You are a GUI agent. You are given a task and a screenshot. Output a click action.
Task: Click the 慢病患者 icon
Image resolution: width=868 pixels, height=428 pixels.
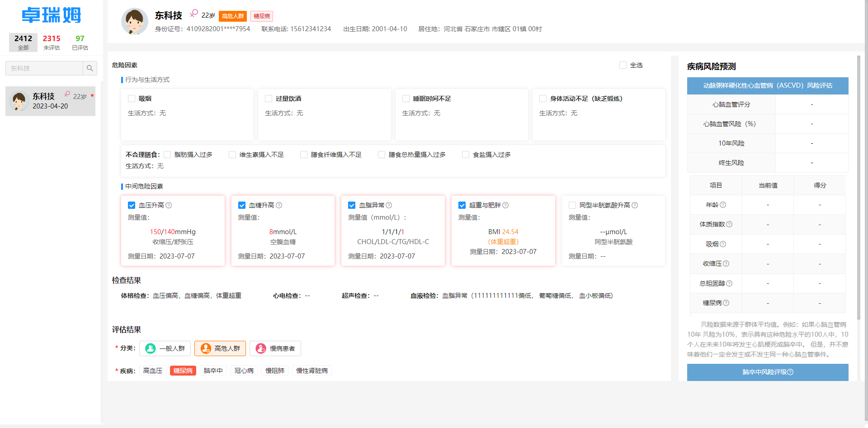click(260, 348)
